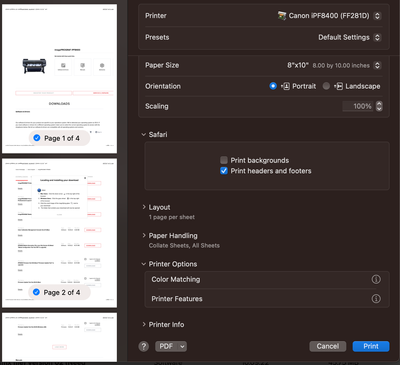
Task: Select Portrait orientation radio button
Action: click(273, 86)
